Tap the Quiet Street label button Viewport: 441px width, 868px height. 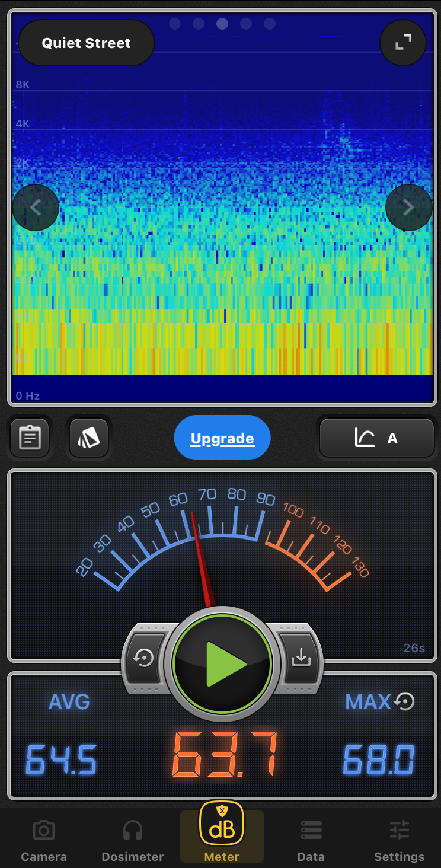(x=87, y=43)
